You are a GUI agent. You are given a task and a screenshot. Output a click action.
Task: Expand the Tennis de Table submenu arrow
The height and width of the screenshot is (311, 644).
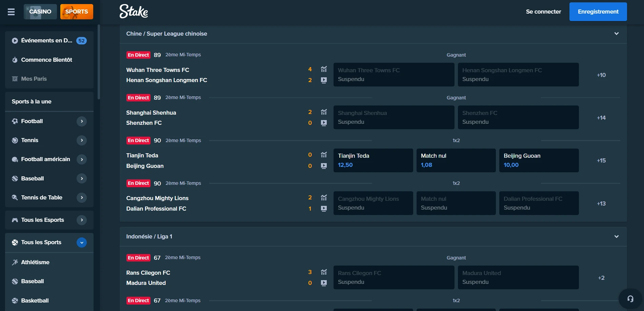click(x=82, y=197)
